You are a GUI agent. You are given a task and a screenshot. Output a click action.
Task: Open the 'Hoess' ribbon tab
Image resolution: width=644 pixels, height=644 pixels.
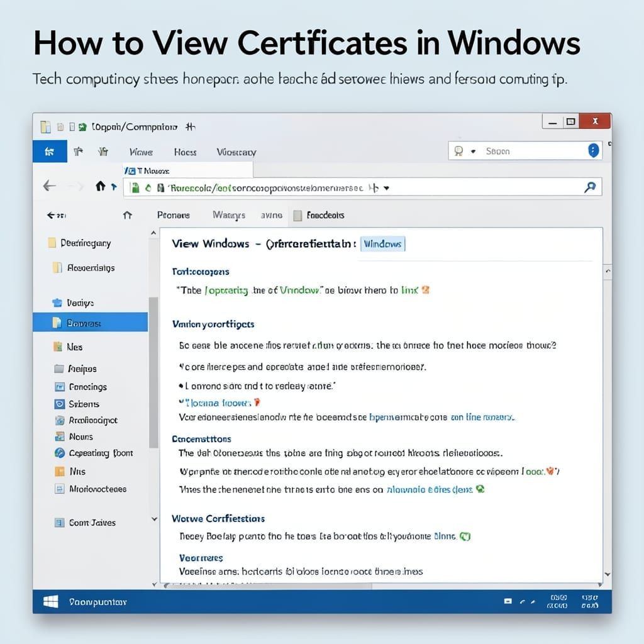[186, 152]
